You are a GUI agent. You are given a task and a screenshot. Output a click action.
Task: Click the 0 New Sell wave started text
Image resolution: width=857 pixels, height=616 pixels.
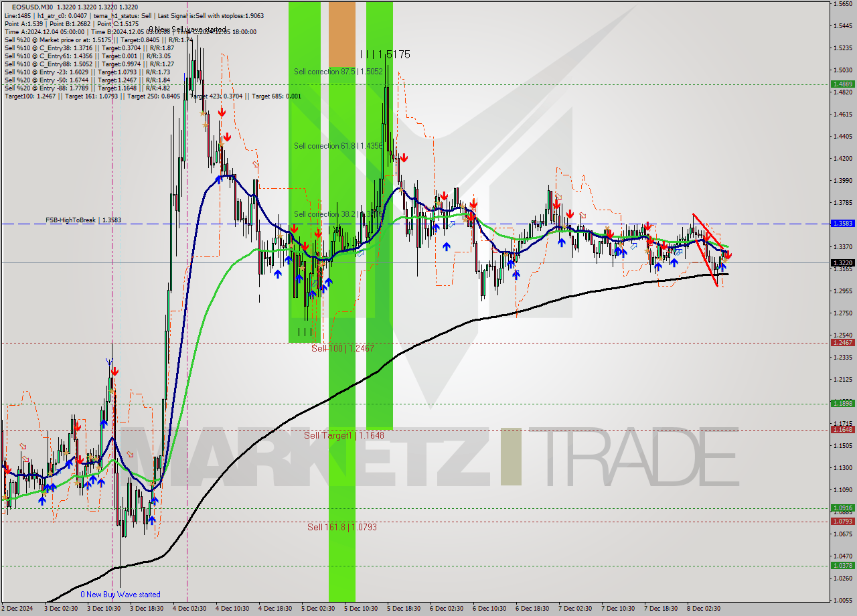(x=187, y=29)
